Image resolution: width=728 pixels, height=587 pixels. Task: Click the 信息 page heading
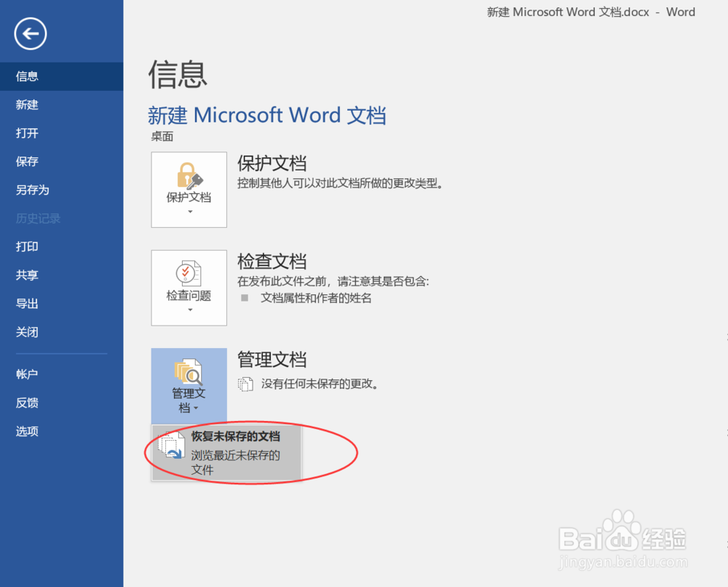pos(178,74)
